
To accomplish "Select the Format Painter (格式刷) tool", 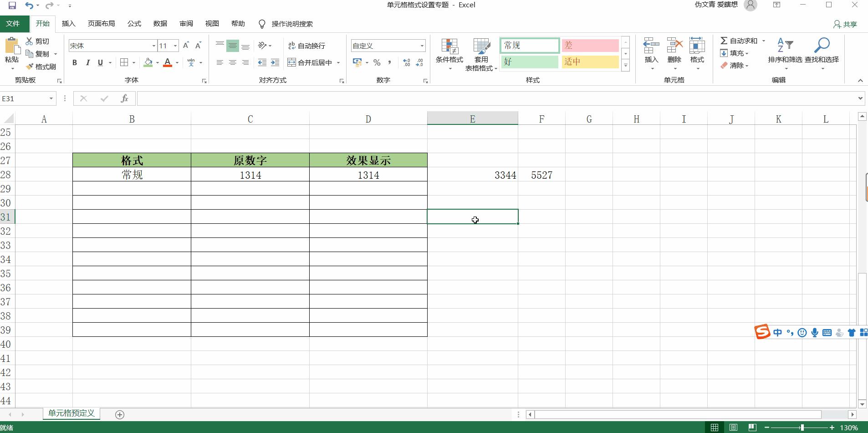I will tap(41, 67).
